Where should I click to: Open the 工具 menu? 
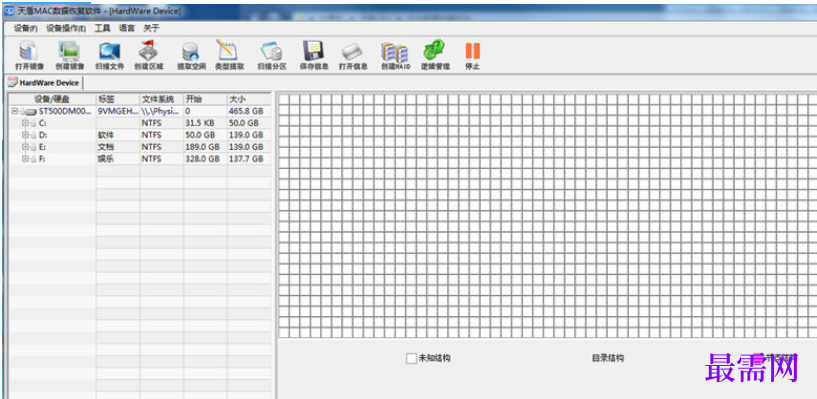pyautogui.click(x=102, y=29)
